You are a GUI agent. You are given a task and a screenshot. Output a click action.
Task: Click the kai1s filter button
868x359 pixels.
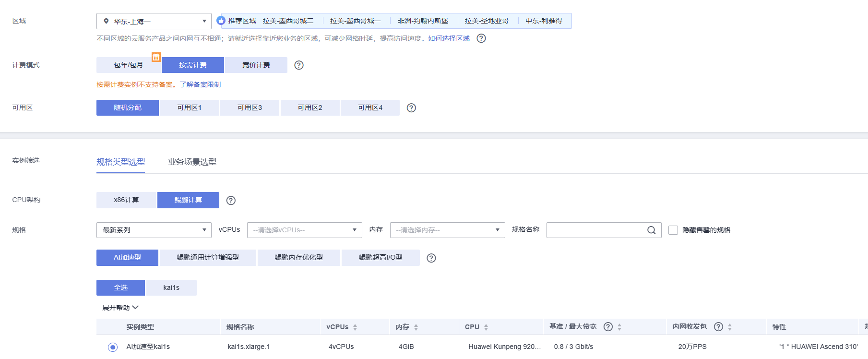171,288
